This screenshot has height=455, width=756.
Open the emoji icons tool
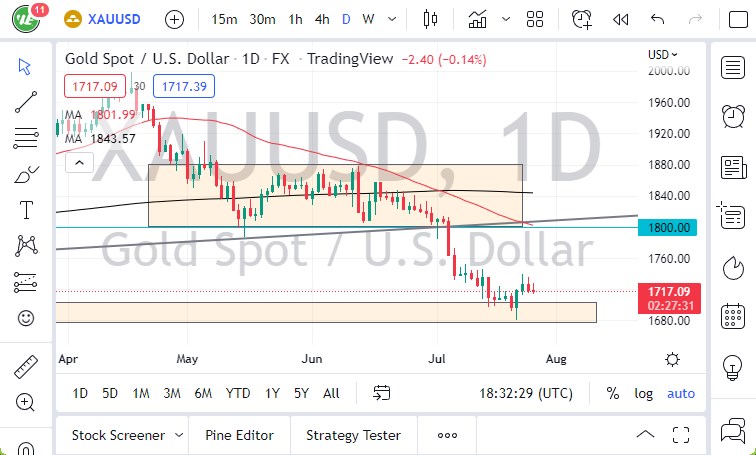pyautogui.click(x=27, y=318)
